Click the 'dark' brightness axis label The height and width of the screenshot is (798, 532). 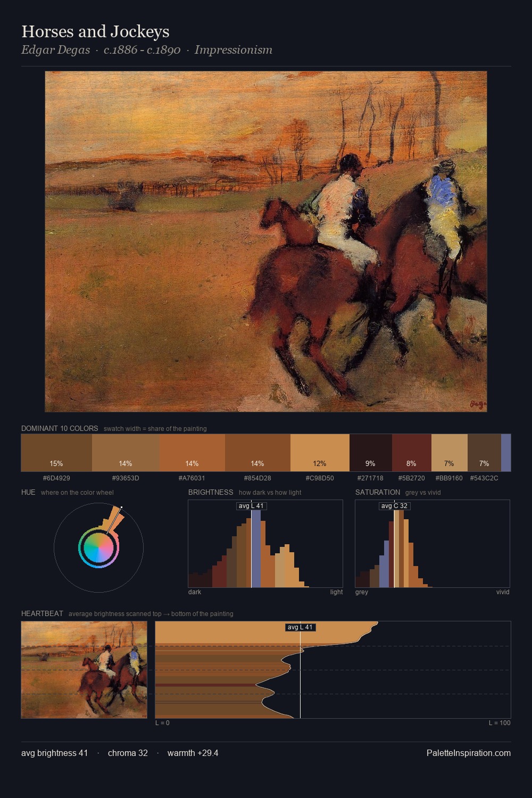point(195,592)
